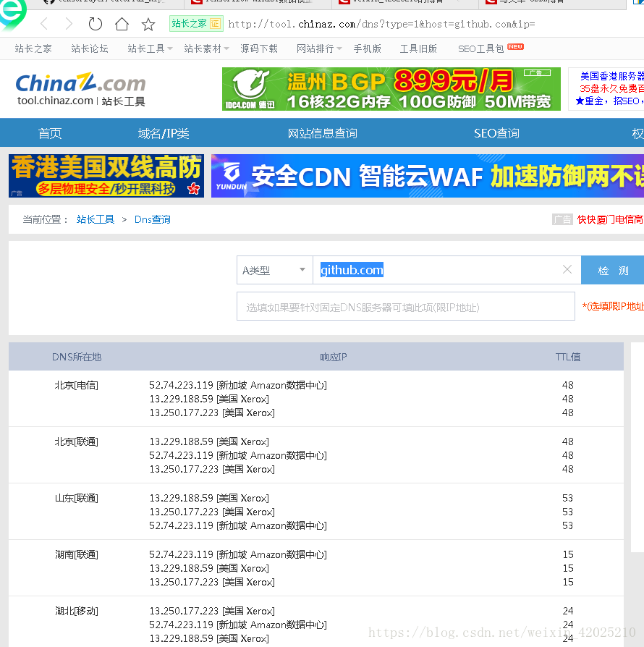Click the 360 browser logo
The height and width of the screenshot is (647, 644).
(x=12, y=12)
